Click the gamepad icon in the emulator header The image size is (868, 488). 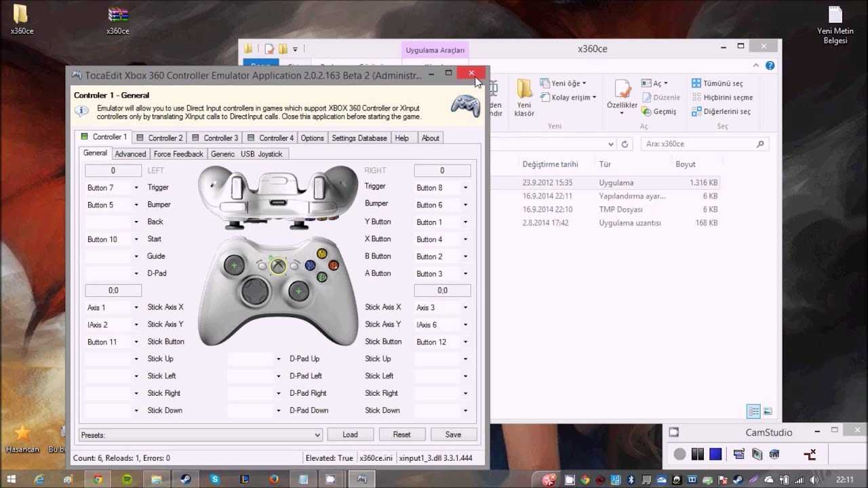click(466, 106)
